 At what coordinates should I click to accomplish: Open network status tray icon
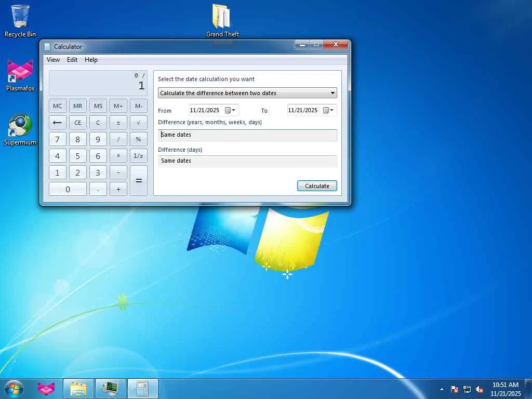(467, 389)
